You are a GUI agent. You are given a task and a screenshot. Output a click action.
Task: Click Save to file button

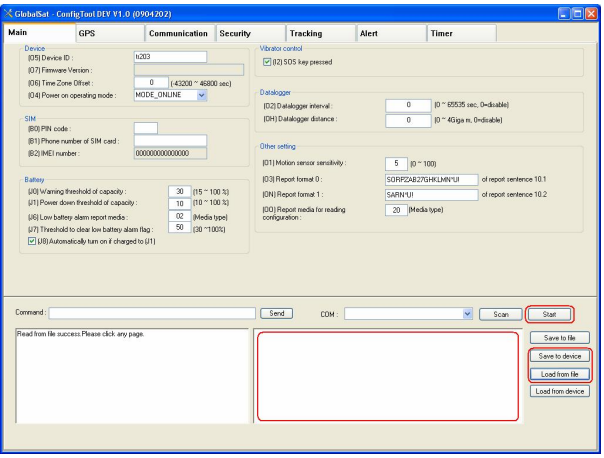(560, 338)
